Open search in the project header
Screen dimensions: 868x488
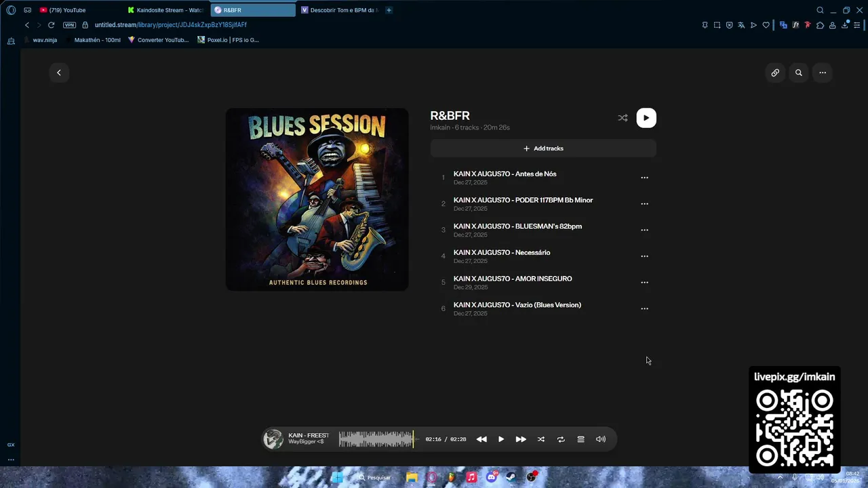pyautogui.click(x=799, y=73)
